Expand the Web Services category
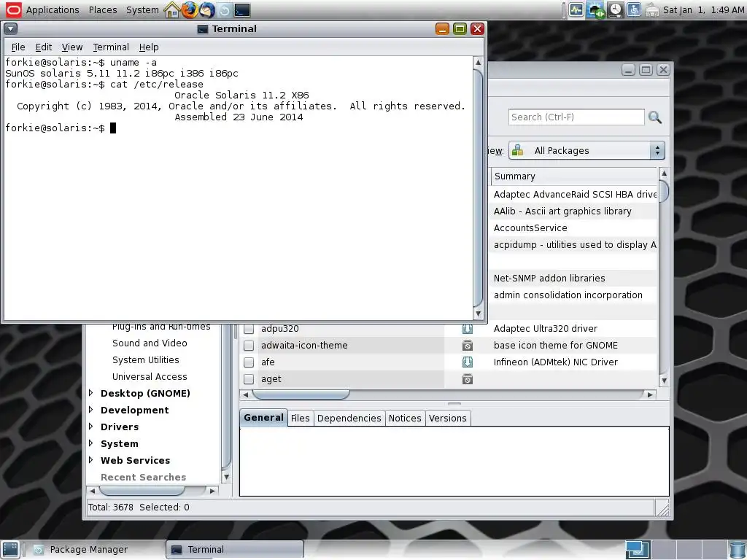This screenshot has width=747, height=560. (91, 460)
